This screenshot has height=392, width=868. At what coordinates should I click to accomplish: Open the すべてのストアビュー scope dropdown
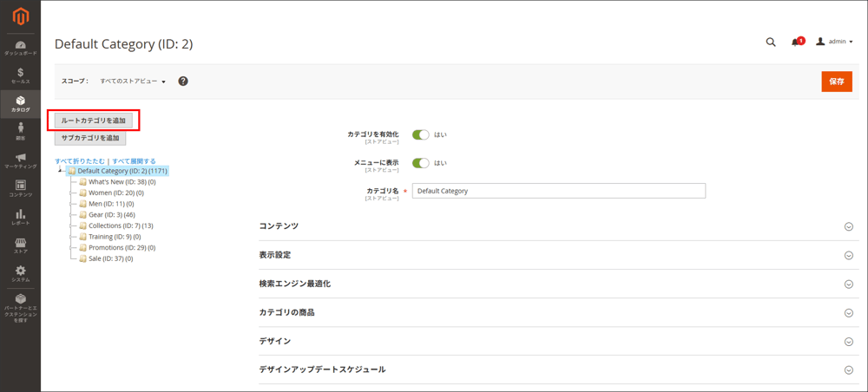(132, 82)
